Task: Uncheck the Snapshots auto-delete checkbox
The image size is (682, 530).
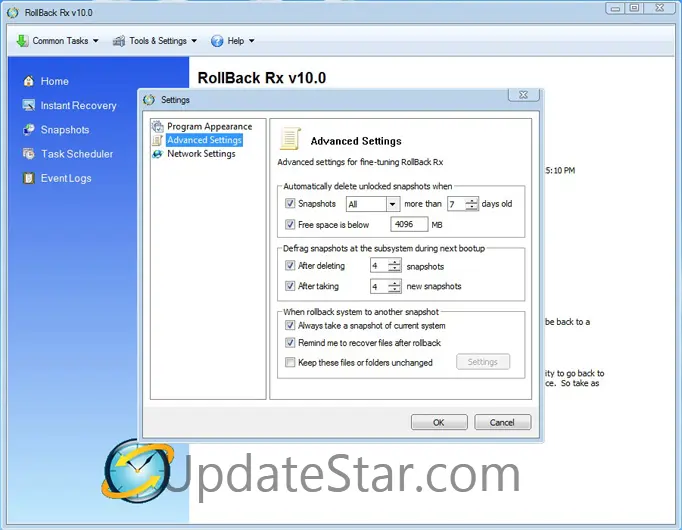Action: tap(290, 203)
